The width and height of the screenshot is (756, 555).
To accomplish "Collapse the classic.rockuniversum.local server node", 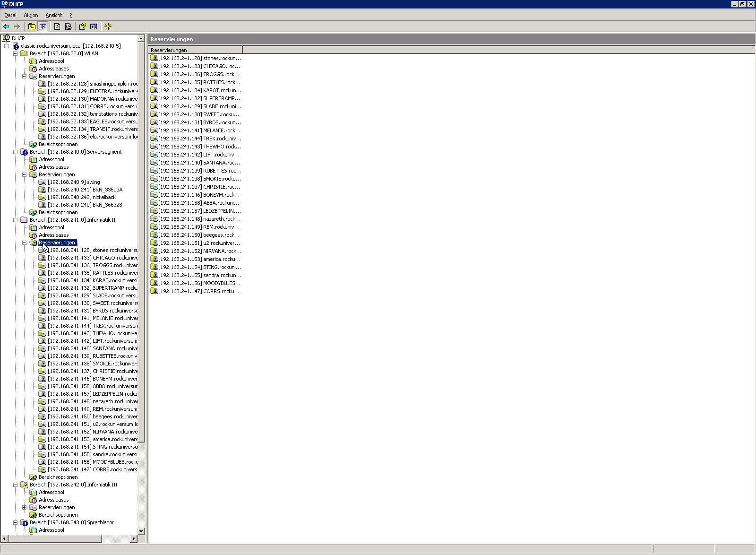I will coord(6,46).
